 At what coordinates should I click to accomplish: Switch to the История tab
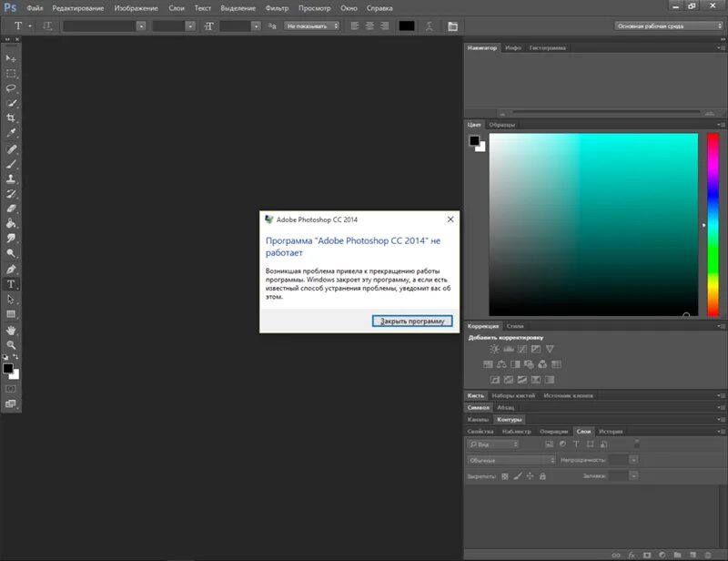coord(611,432)
